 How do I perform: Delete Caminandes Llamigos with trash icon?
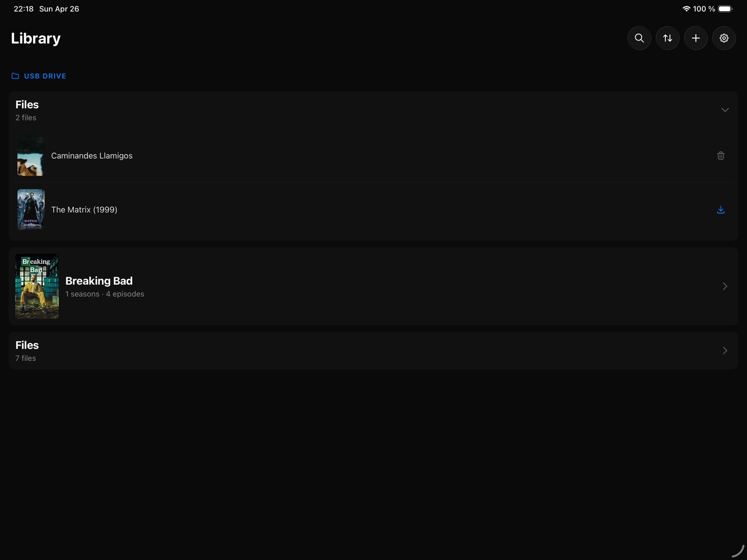click(720, 156)
